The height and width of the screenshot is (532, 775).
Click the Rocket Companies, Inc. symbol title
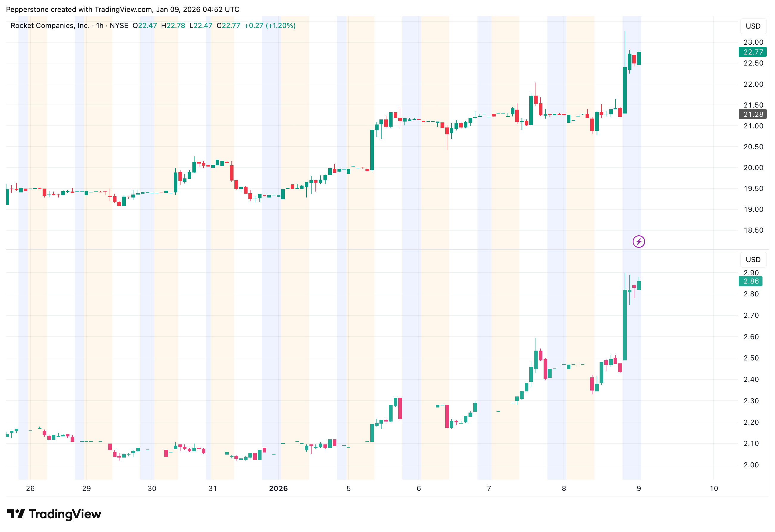tap(50, 26)
